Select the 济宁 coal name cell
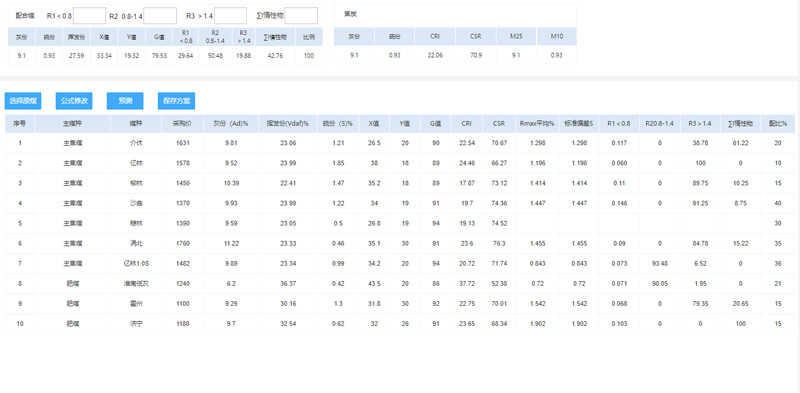This screenshot has width=800, height=393. [136, 324]
